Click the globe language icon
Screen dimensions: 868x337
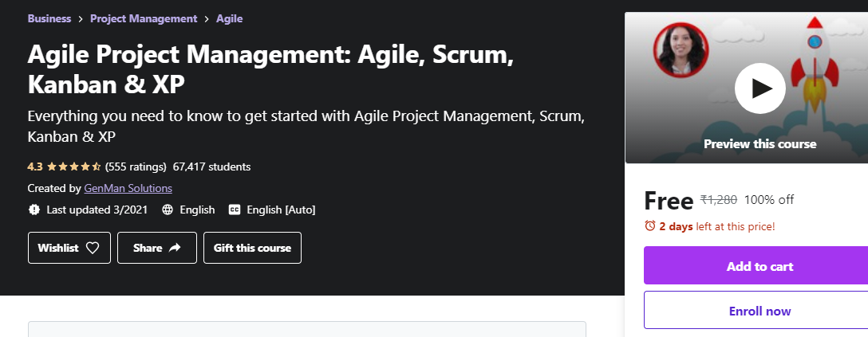168,210
